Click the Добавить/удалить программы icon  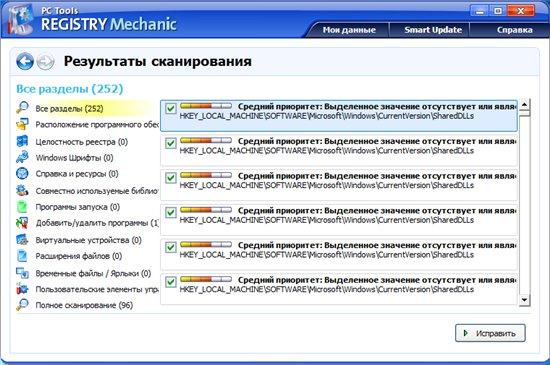click(22, 223)
